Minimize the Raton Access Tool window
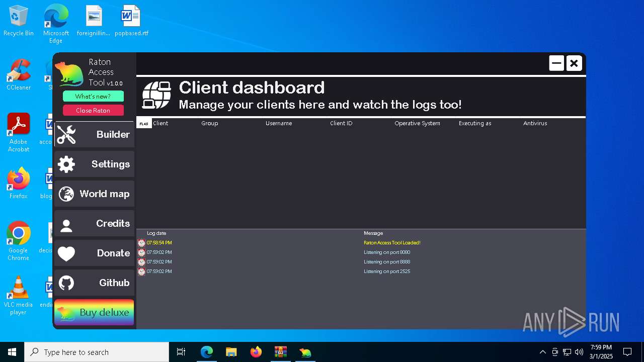 click(x=556, y=63)
